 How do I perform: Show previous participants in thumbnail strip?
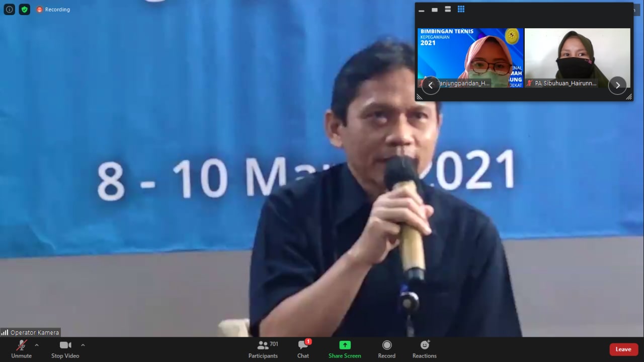pyautogui.click(x=430, y=85)
